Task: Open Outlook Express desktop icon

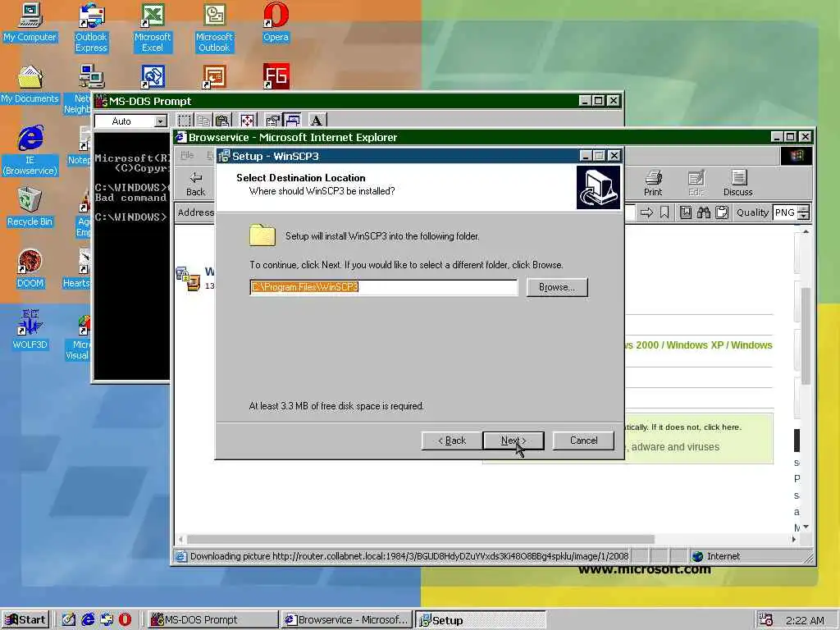Action: pos(91,28)
